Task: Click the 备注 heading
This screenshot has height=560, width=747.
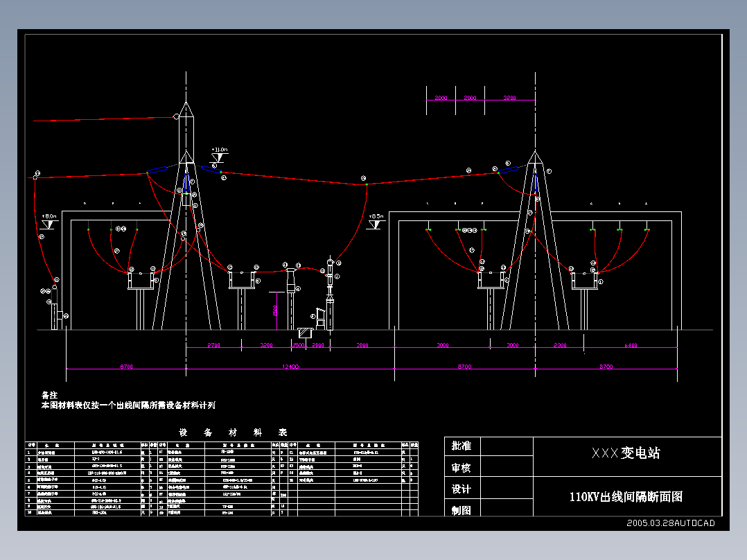Action: tap(50, 395)
